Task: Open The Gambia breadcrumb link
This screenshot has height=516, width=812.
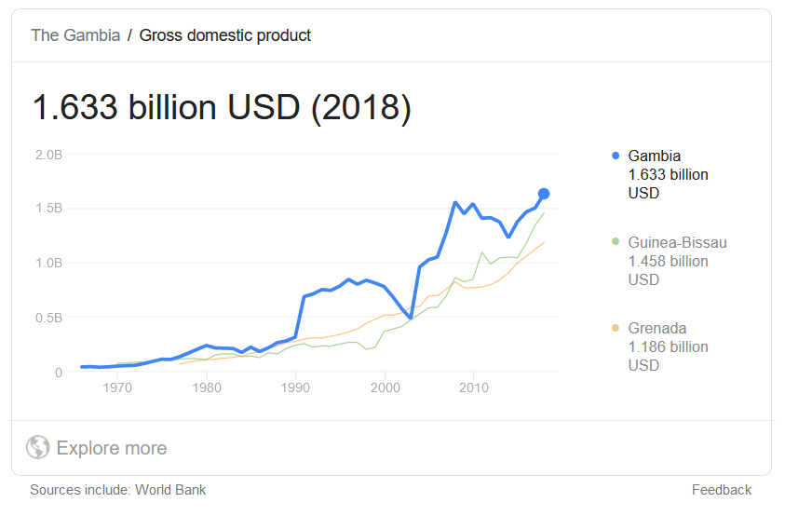Action: [75, 35]
